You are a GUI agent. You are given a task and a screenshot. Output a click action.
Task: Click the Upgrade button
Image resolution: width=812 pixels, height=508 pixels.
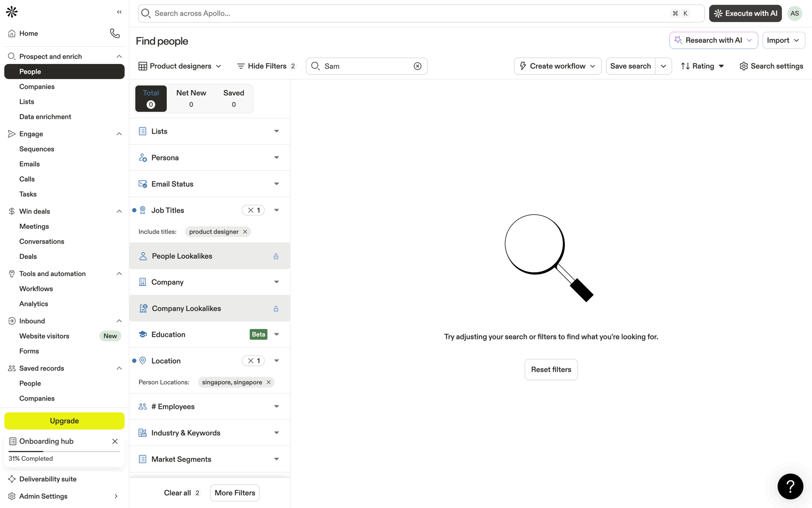(64, 421)
